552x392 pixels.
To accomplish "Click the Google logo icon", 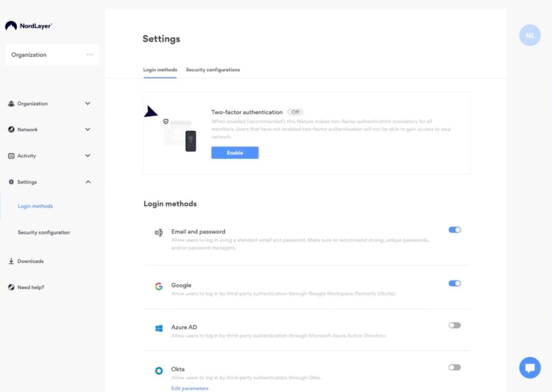I will click(x=159, y=286).
